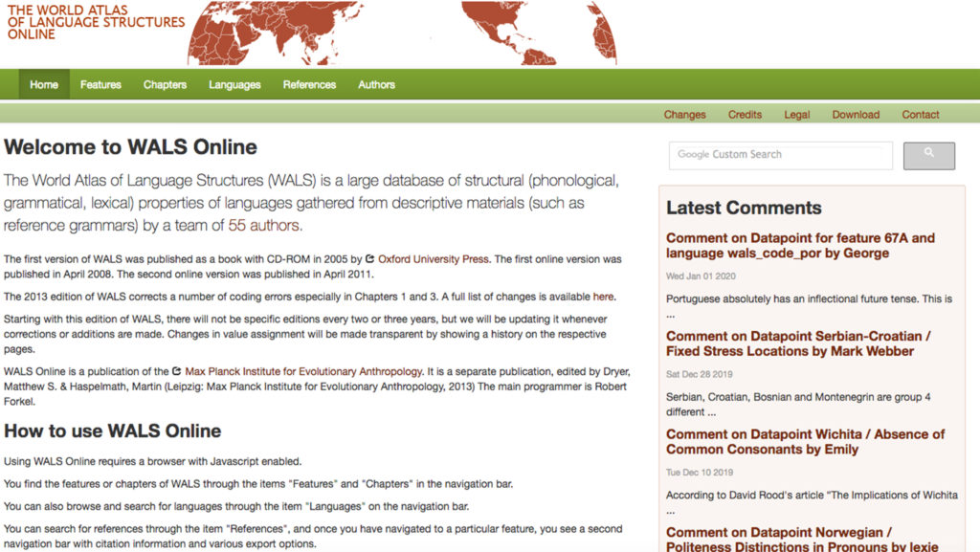Click the 'How to use WALS Online' heading

(x=113, y=431)
